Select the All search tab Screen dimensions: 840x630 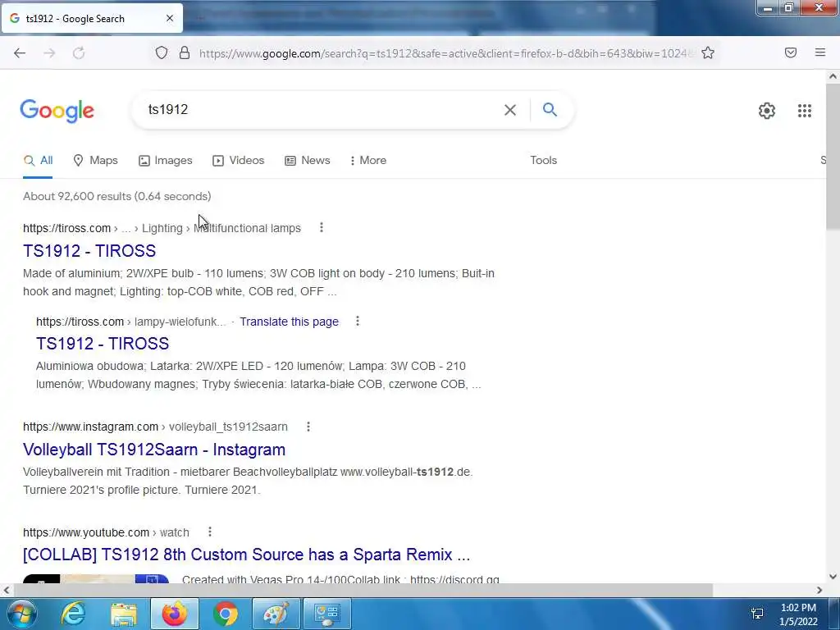[x=38, y=161]
